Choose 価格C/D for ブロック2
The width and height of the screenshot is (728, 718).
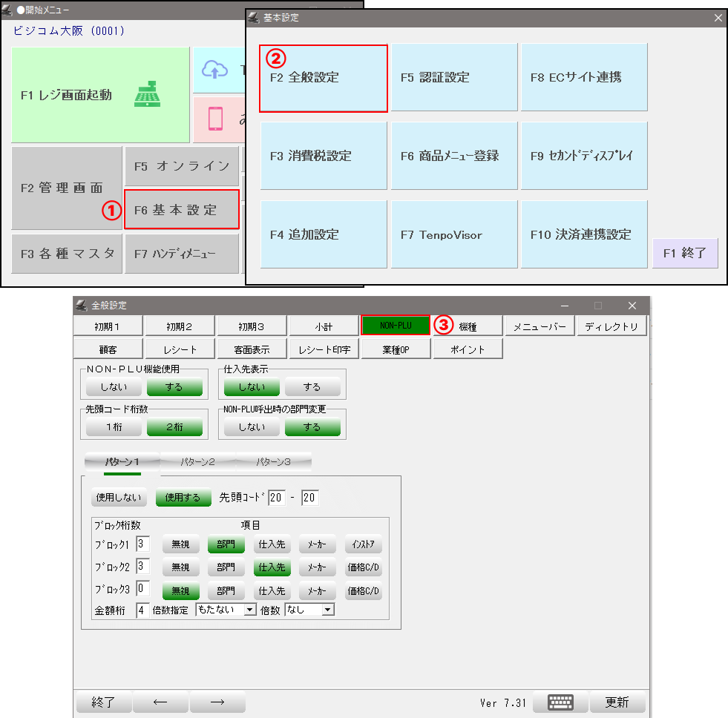coord(364,568)
